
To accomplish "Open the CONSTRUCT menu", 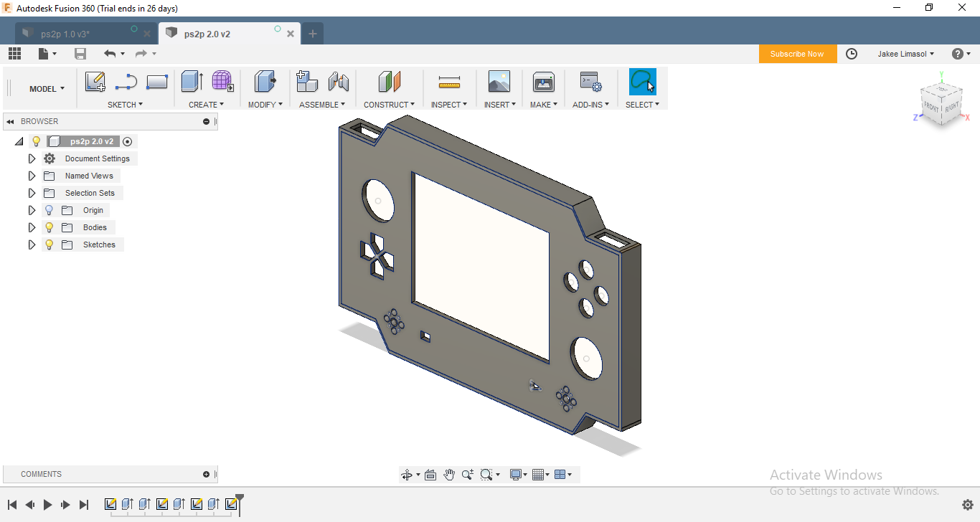I will click(x=389, y=105).
